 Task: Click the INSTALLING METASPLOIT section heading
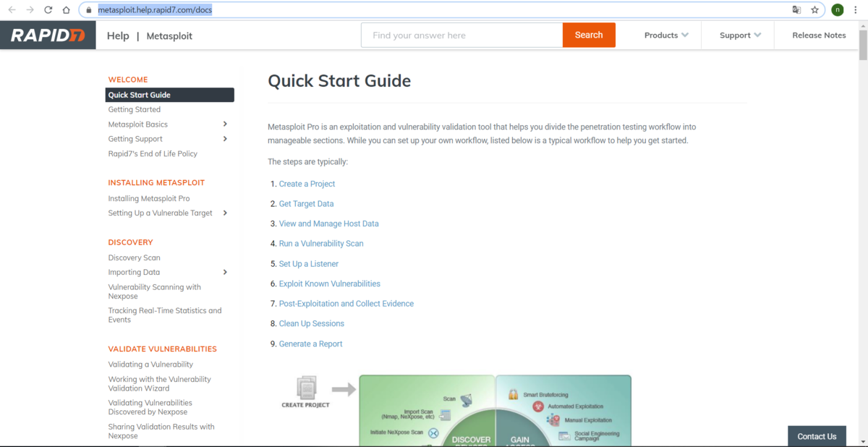(156, 183)
